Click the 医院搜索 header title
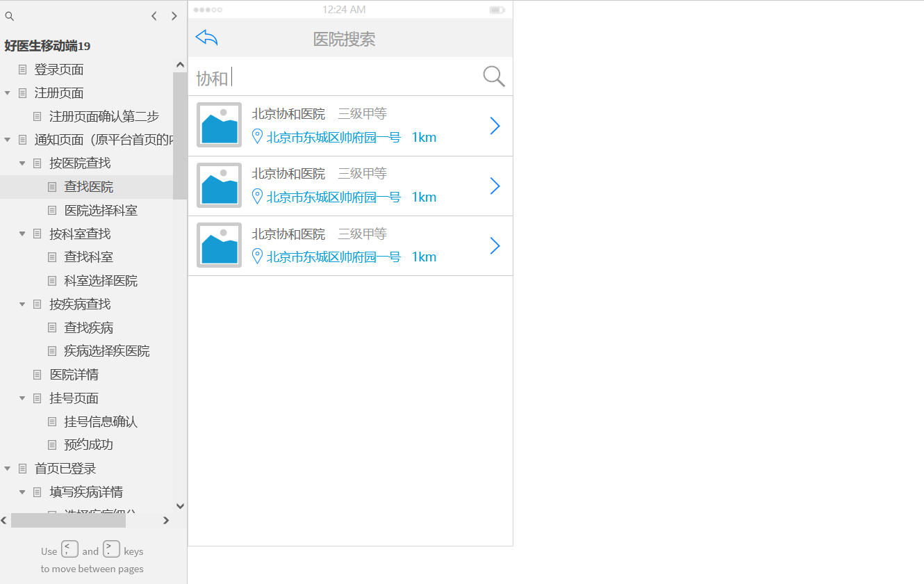This screenshot has width=924, height=584. (x=345, y=39)
